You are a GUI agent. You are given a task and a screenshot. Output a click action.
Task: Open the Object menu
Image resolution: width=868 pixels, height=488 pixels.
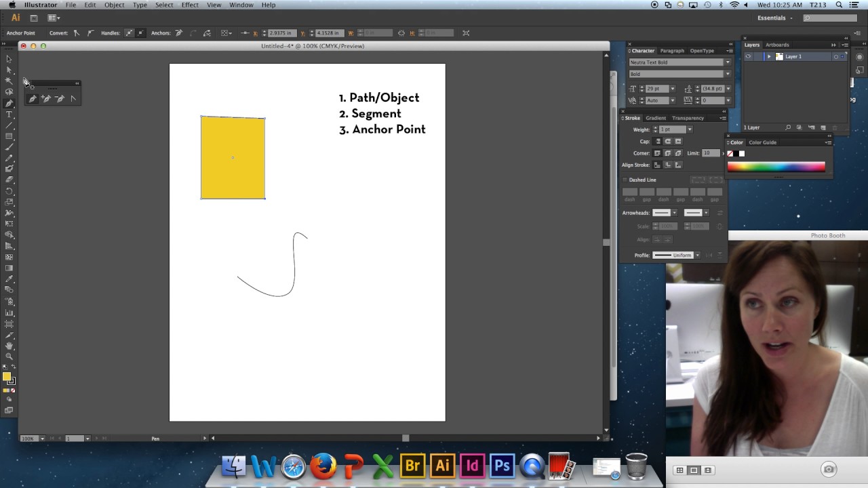pyautogui.click(x=114, y=5)
